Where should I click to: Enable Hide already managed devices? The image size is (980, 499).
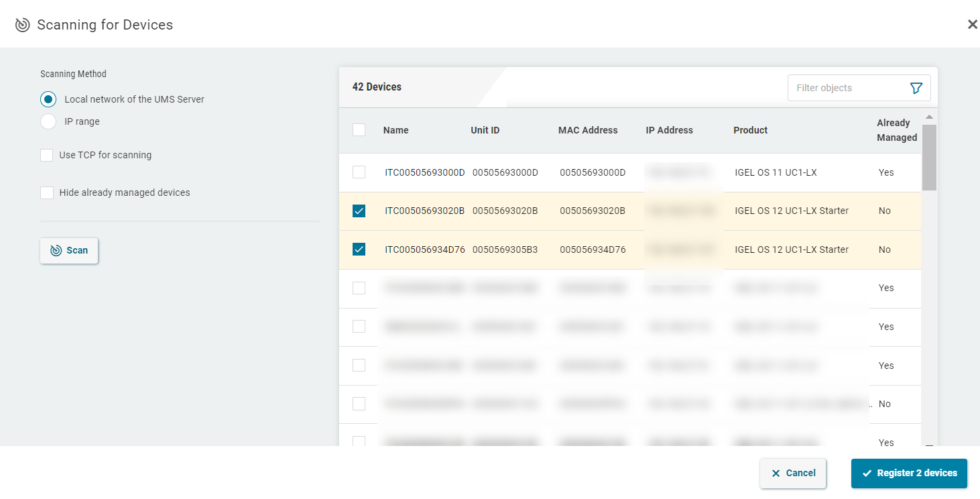point(46,192)
